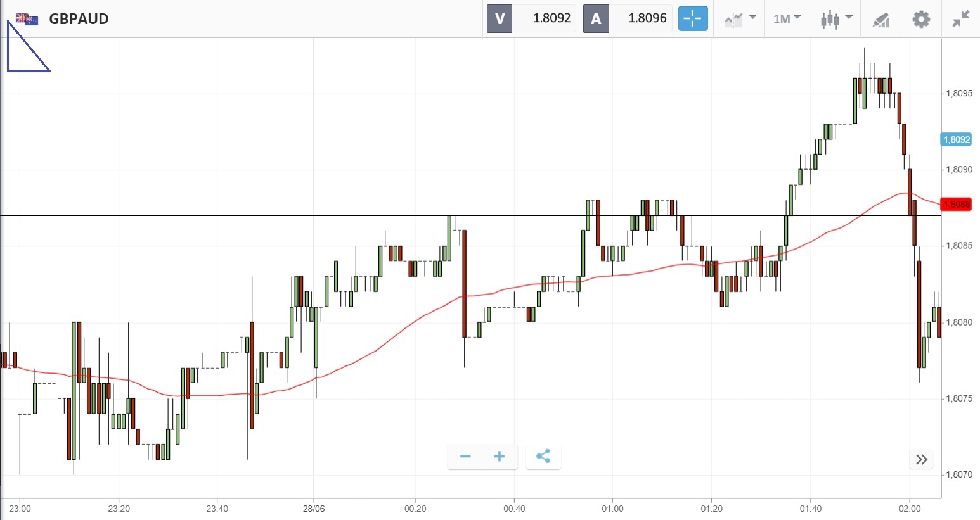Click the A buy button at 1.8096
Image resolution: width=980 pixels, height=520 pixels.
(x=627, y=18)
